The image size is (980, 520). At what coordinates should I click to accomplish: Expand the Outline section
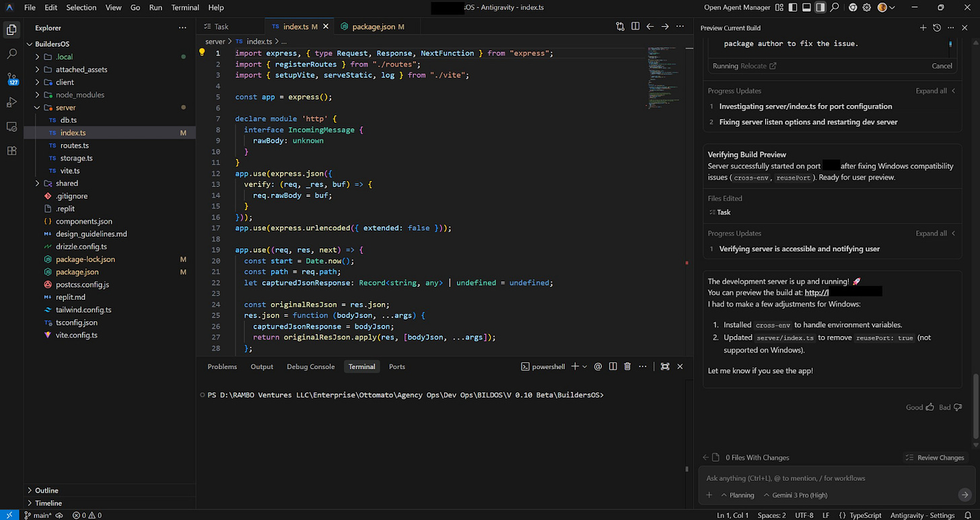pos(46,490)
